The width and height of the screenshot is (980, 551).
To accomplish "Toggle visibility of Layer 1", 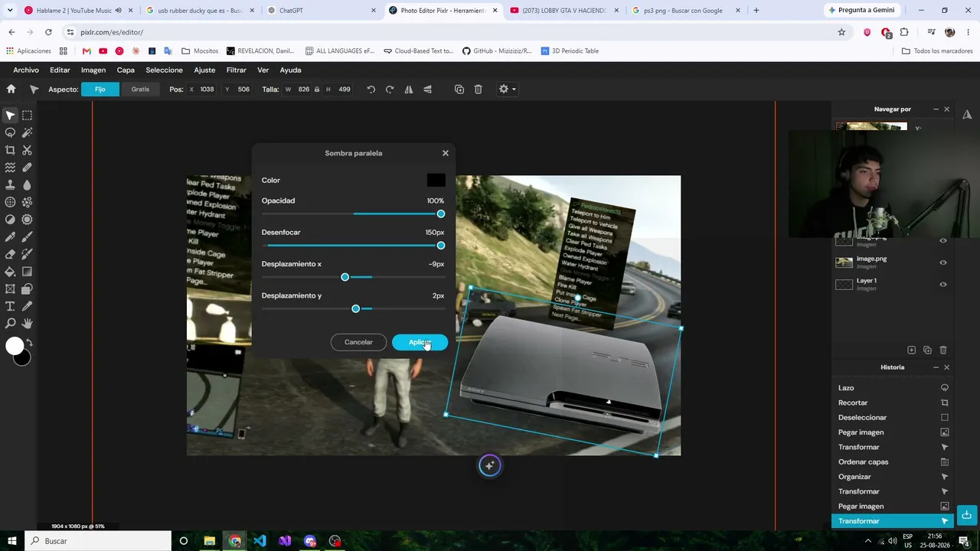I will click(943, 285).
